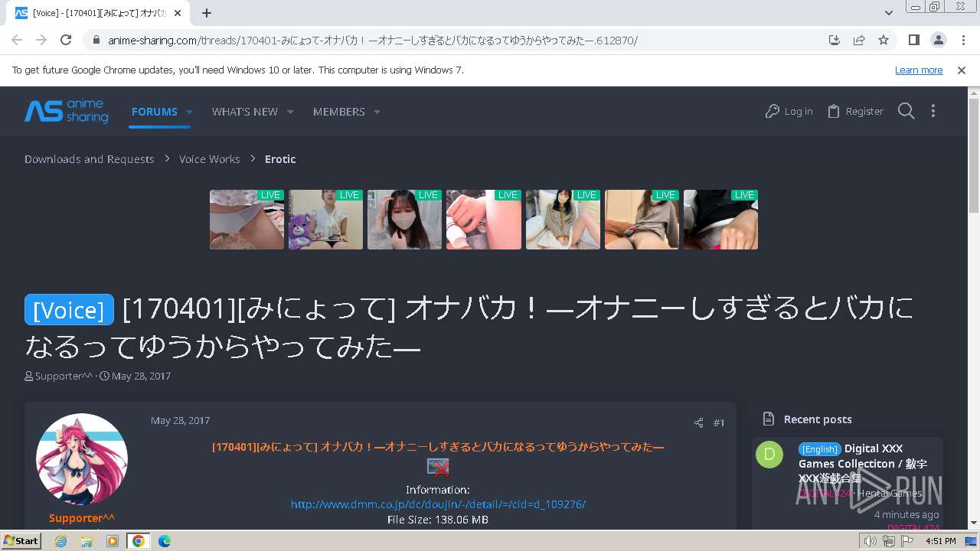
Task: Click the share page icon in address bar
Action: 859,40
